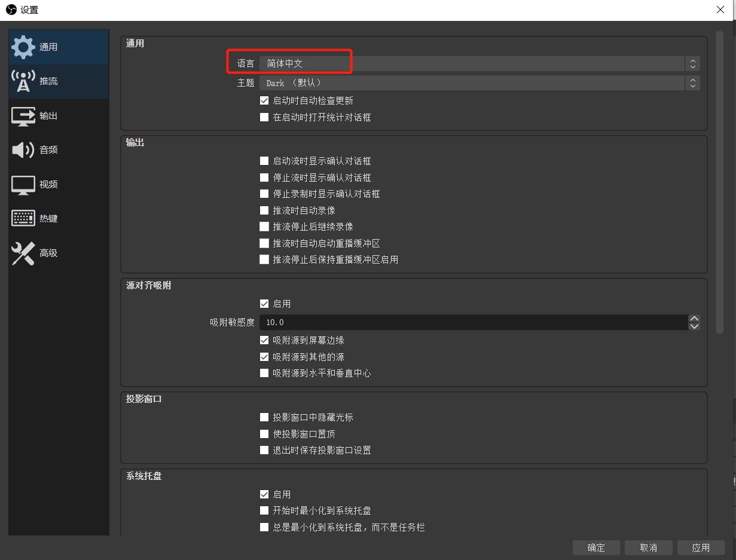
Task: Increase 吸附敏感度 with the up arrow
Action: [x=694, y=319]
